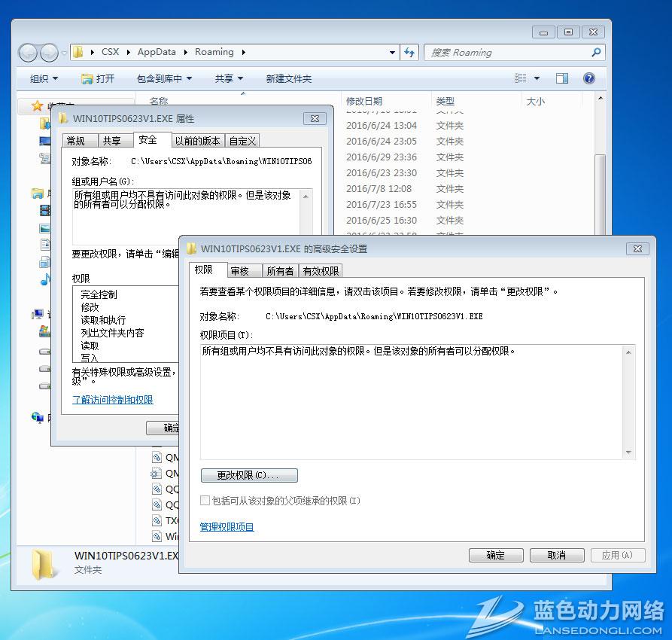Open Explorer help via blue question icon
Image resolution: width=672 pixels, height=640 pixels.
click(x=589, y=78)
